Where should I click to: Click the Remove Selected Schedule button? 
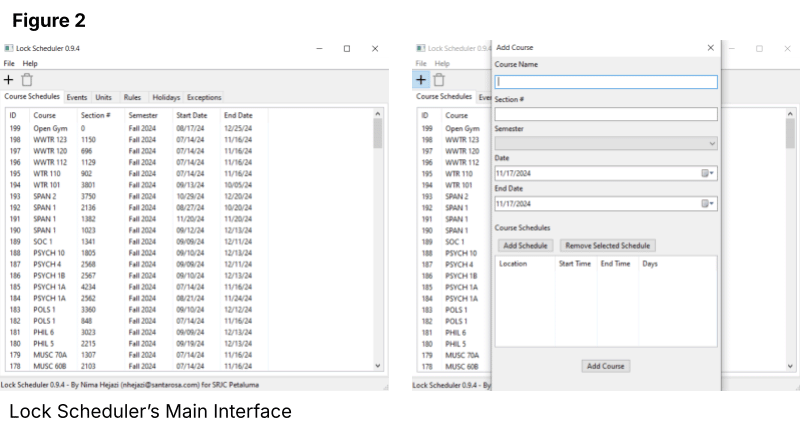coord(607,246)
